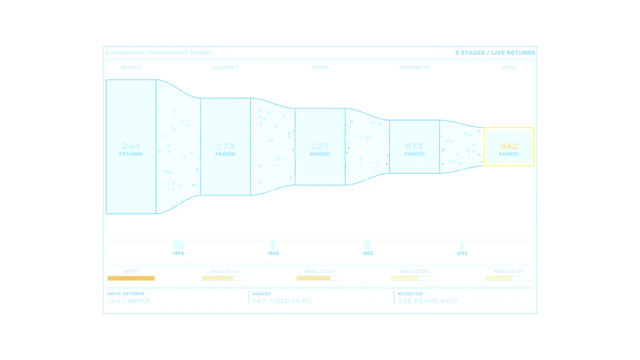Click the highlighted 042 PASSED lock block
Screen dimensions: 640x360
click(x=509, y=147)
